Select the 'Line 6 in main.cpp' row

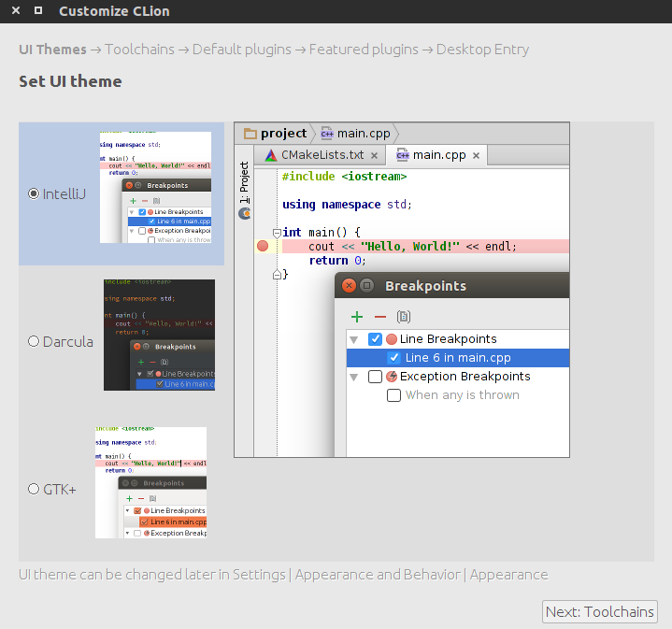458,358
